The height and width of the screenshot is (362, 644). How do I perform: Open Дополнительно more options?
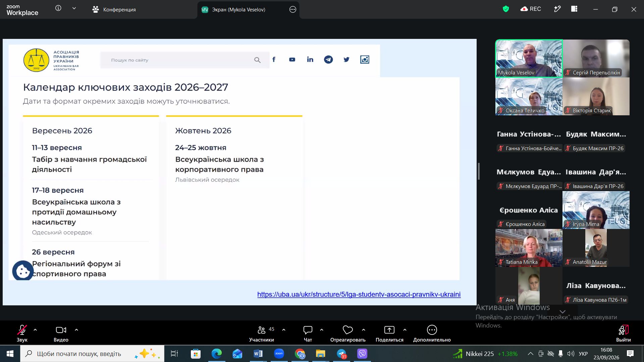pos(432,333)
